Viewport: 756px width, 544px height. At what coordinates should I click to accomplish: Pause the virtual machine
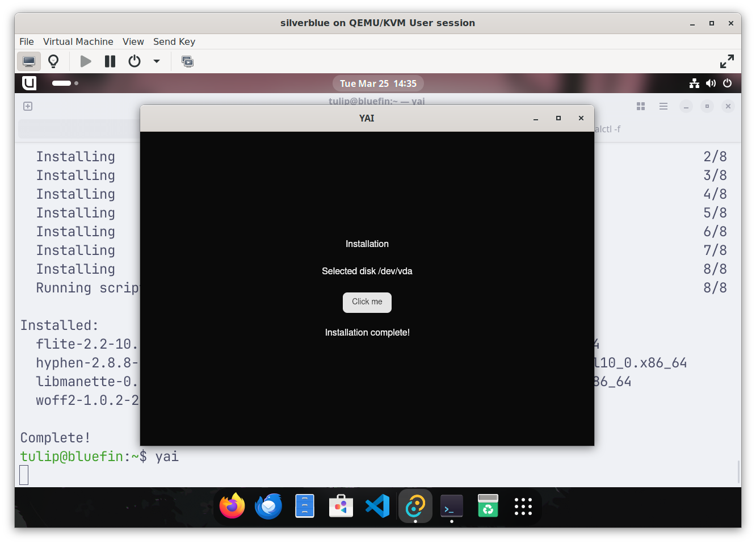pos(110,61)
